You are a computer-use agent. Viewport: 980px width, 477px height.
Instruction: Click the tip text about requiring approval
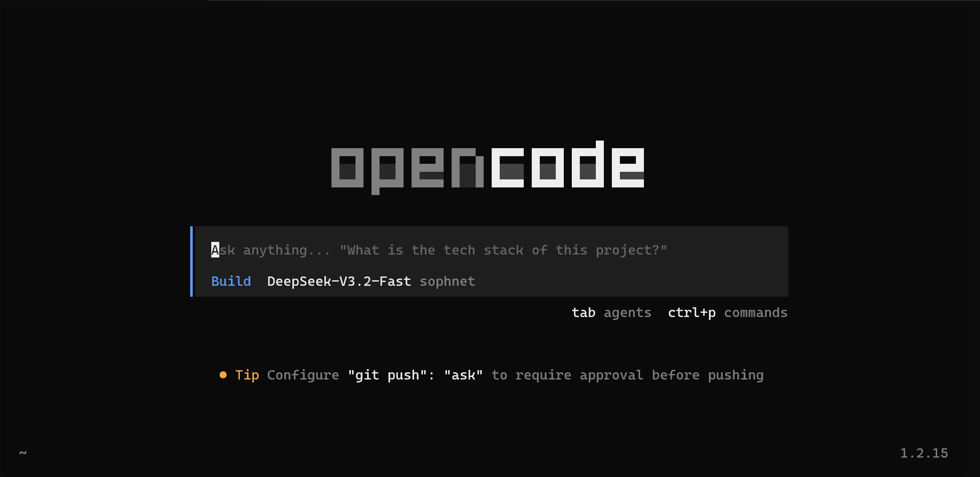(627, 375)
